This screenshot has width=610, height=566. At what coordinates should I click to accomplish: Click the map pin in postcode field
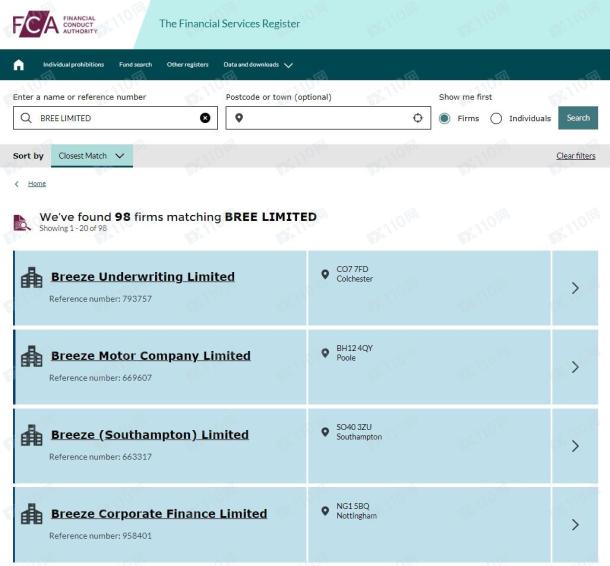click(239, 118)
